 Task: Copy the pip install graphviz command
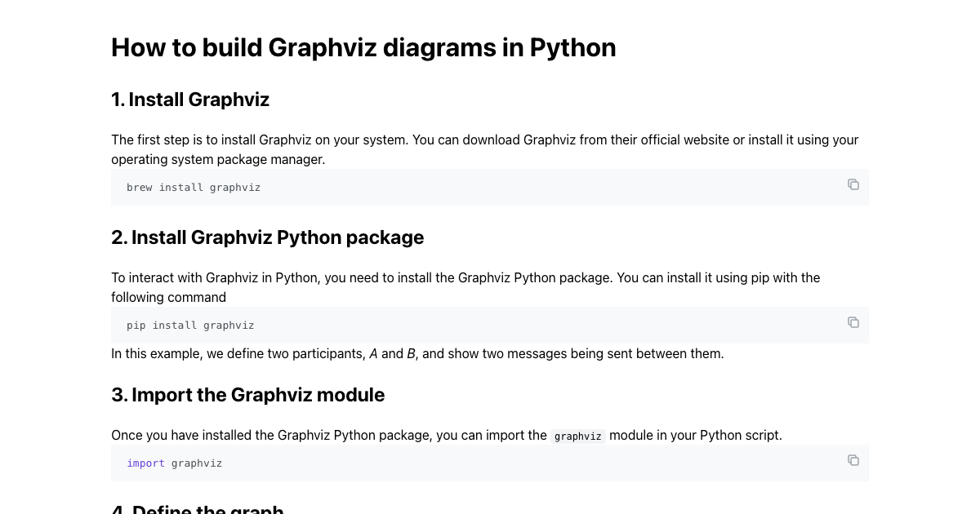coord(853,322)
